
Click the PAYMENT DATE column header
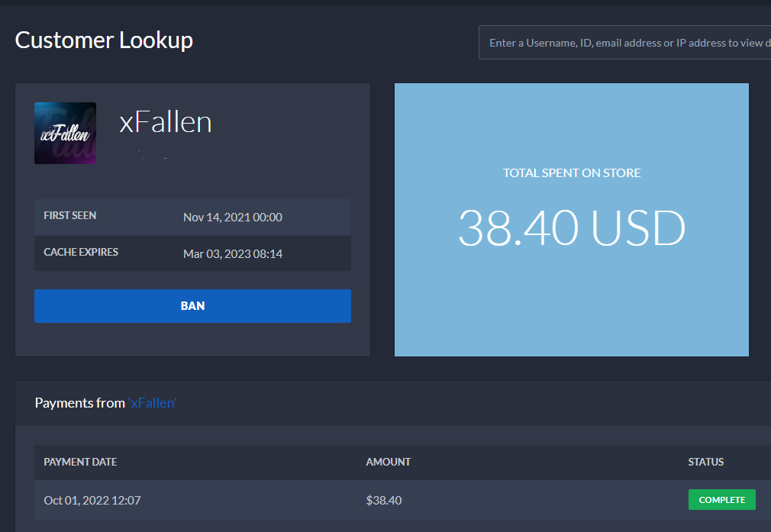(x=80, y=462)
